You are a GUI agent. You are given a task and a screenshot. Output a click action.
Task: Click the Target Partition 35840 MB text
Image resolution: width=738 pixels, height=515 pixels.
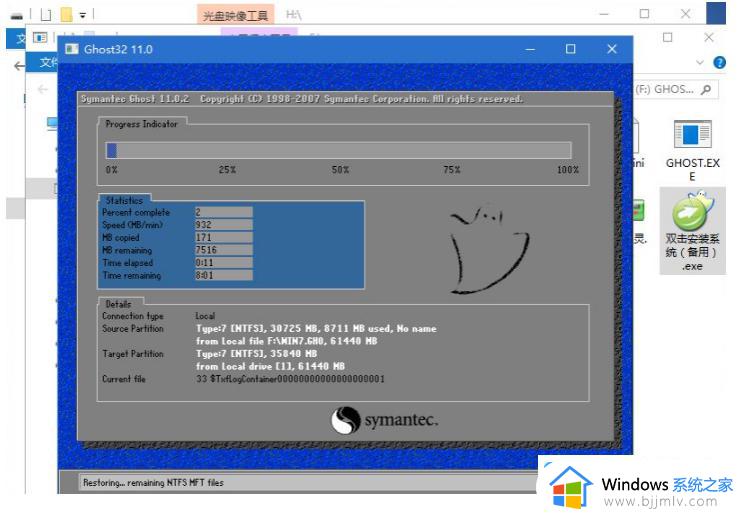[256, 354]
